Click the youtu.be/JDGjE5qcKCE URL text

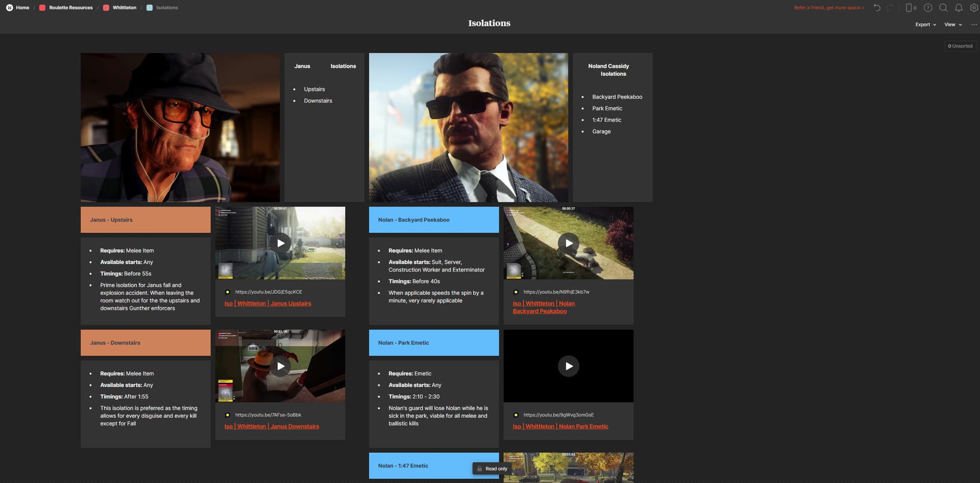(268, 292)
